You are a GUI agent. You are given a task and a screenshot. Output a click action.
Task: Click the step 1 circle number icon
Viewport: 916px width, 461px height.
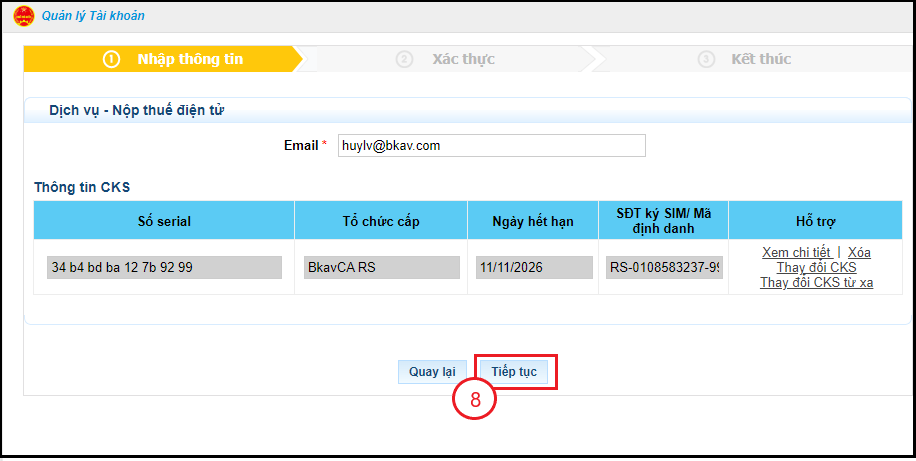[112, 59]
